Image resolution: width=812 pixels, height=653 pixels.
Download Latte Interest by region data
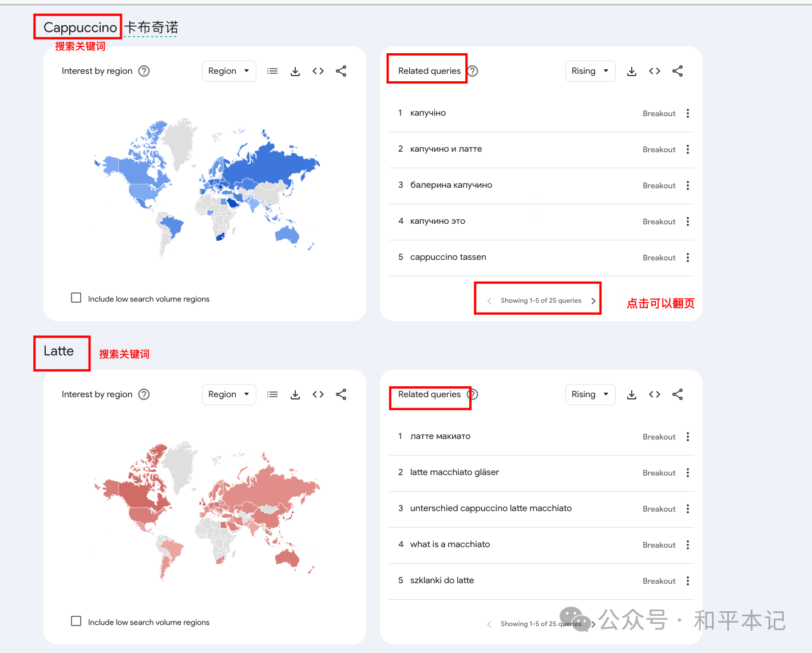295,394
